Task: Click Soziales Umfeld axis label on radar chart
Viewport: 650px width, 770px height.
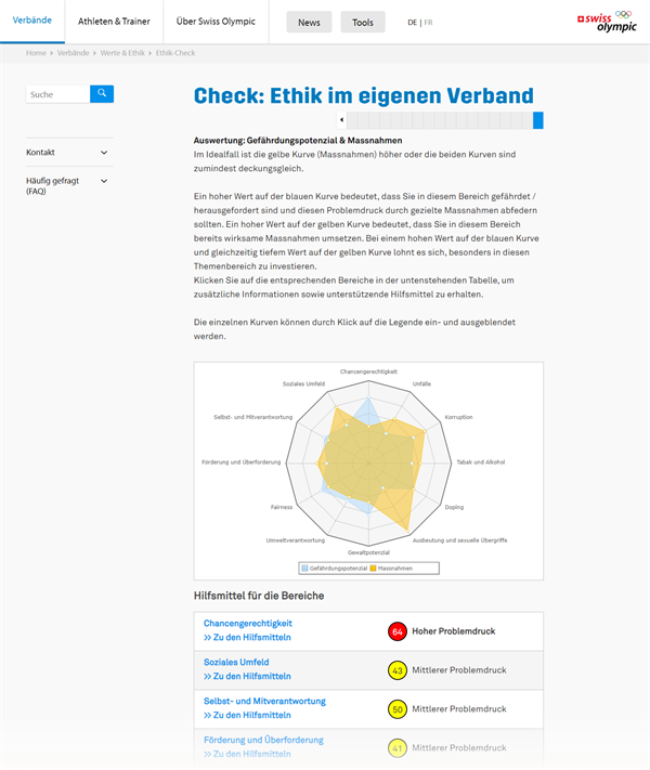Action: 303,384
